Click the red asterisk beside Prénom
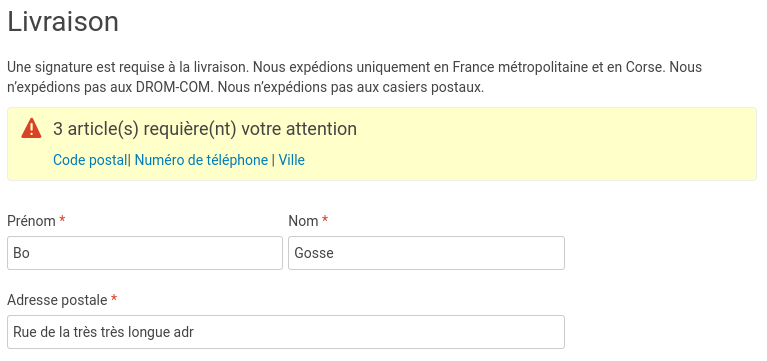767x361 pixels. pyautogui.click(x=62, y=220)
